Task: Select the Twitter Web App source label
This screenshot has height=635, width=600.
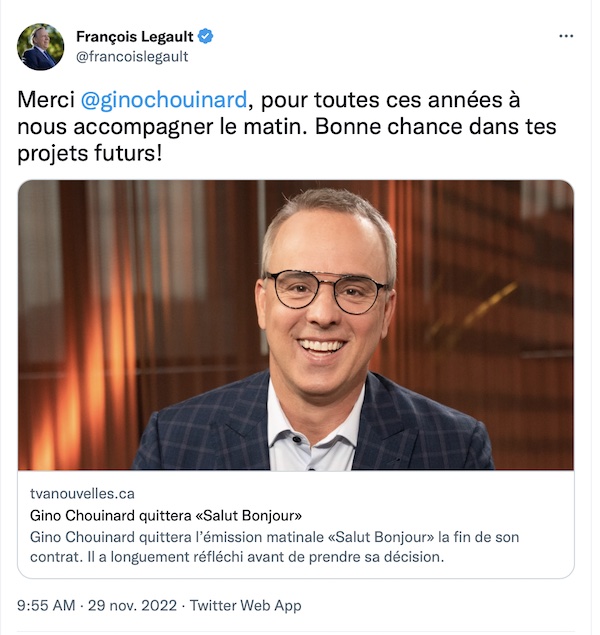Action: 245,605
